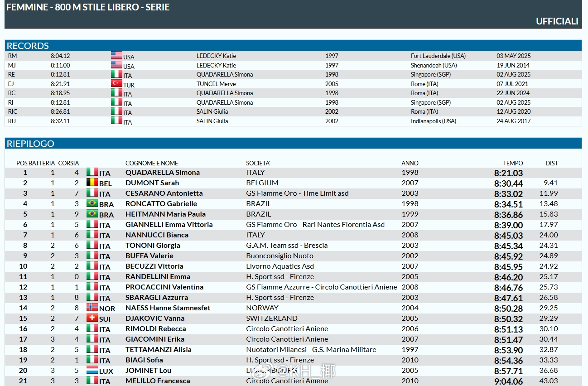Click the Italian flag beside RIMOLDI Rebecca
This screenshot has width=588, height=386.
(x=92, y=328)
